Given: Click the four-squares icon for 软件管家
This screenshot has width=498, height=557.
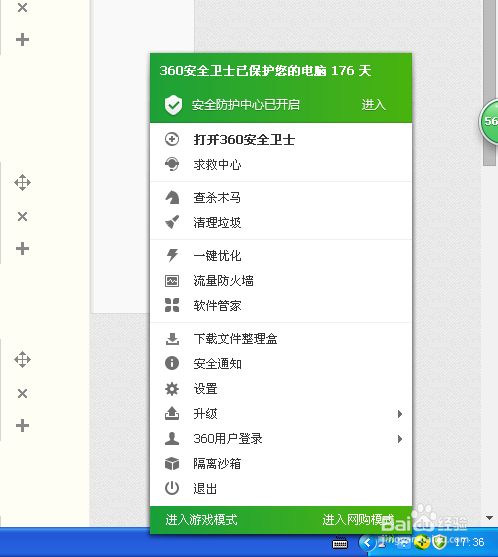Looking at the screenshot, I should 172,305.
